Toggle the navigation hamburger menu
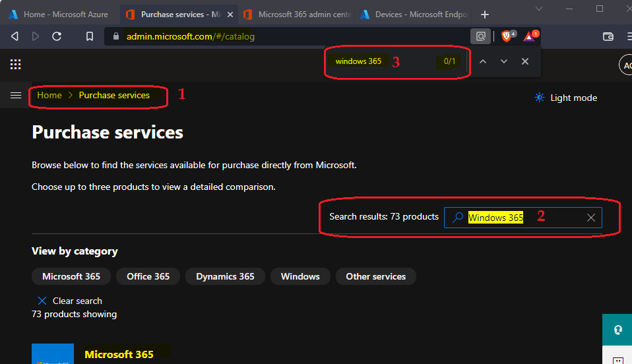The image size is (632, 364). pos(16,95)
